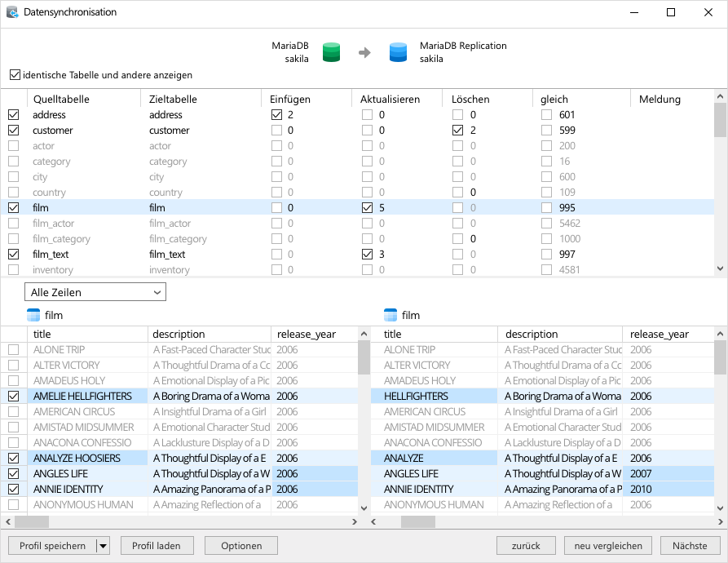
Task: Click the Einfügen column header
Action: click(307, 99)
